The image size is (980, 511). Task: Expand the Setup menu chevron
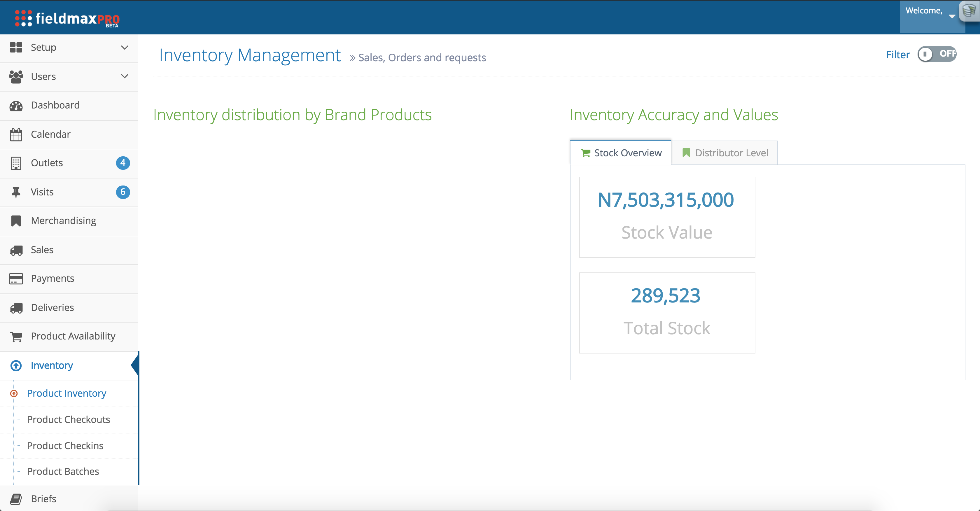(x=125, y=48)
